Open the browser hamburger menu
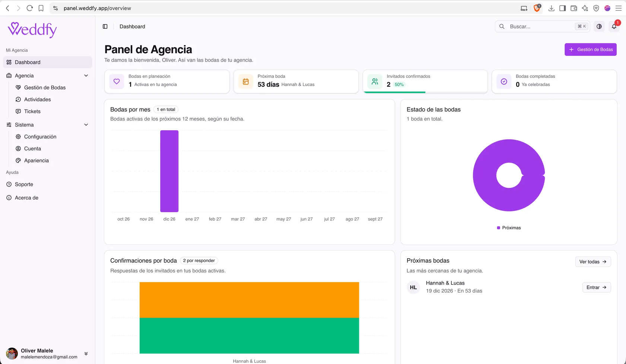Image resolution: width=626 pixels, height=364 pixels. pos(619,8)
